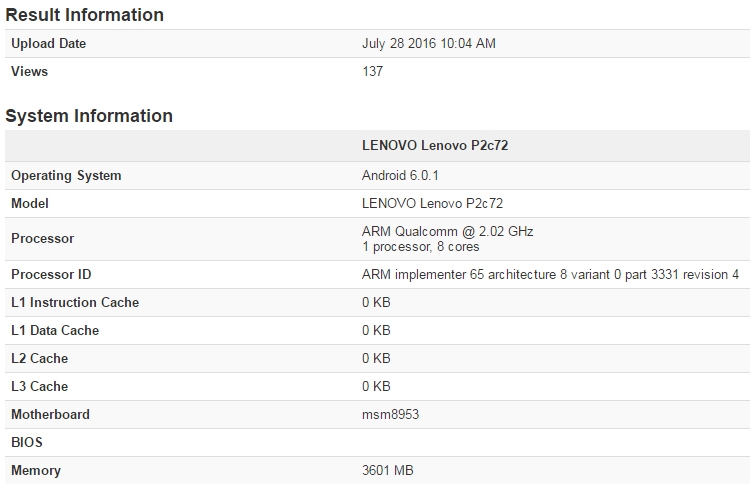The image size is (750, 492).
Task: Select bold header LENOVO Lenovo P2c72
Action: tap(435, 145)
